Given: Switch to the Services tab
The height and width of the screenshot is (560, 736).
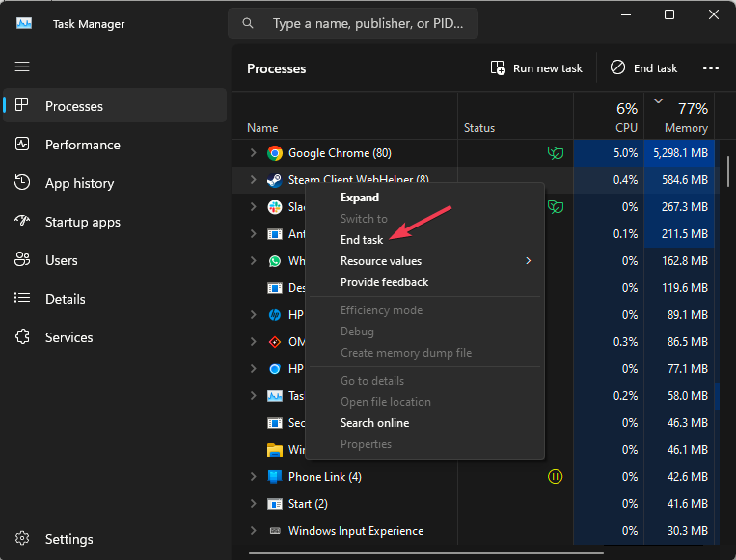Looking at the screenshot, I should [x=115, y=337].
